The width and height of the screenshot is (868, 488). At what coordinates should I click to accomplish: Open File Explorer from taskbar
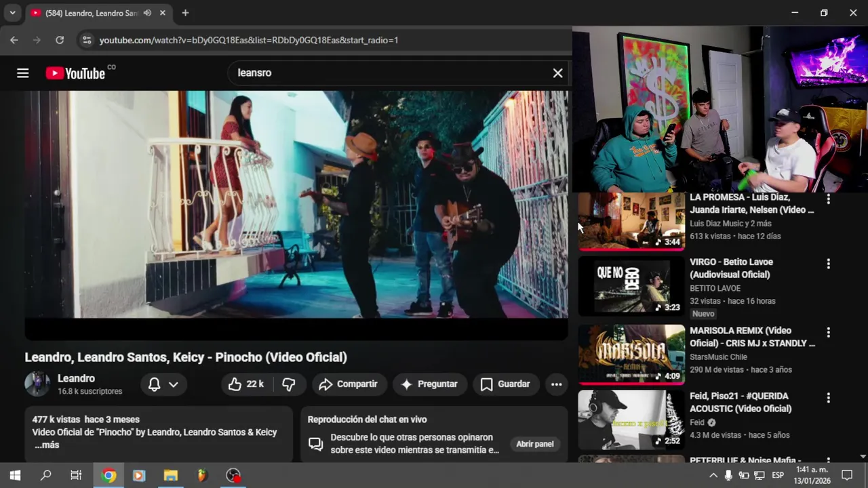170,475
